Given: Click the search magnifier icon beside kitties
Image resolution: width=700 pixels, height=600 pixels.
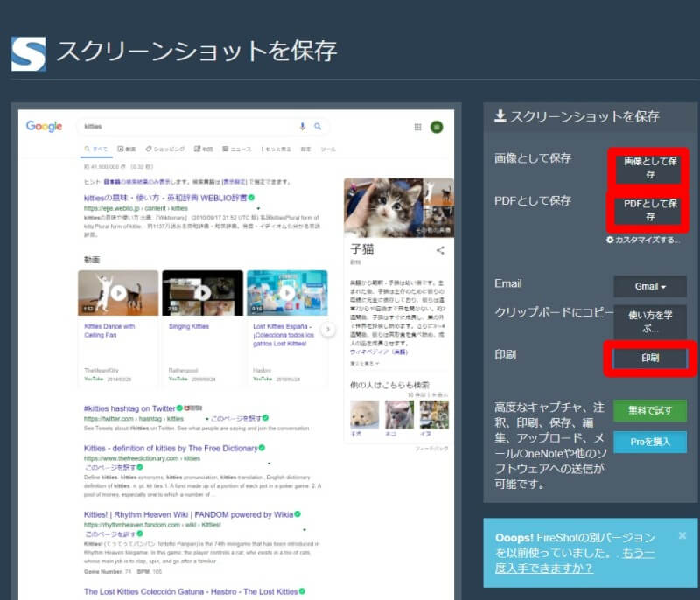Looking at the screenshot, I should pos(316,123).
